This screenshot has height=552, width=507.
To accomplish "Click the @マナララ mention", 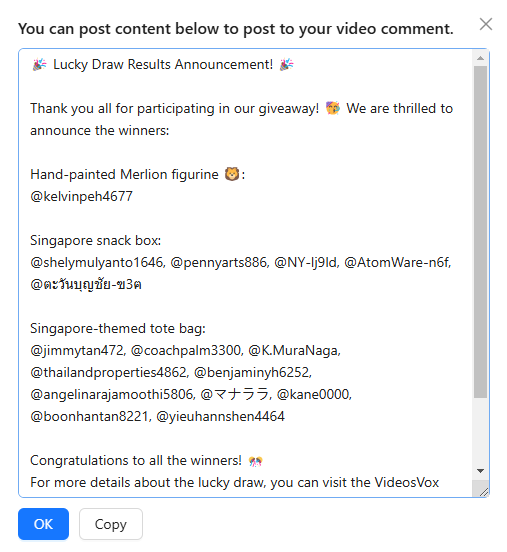I will (x=236, y=394).
